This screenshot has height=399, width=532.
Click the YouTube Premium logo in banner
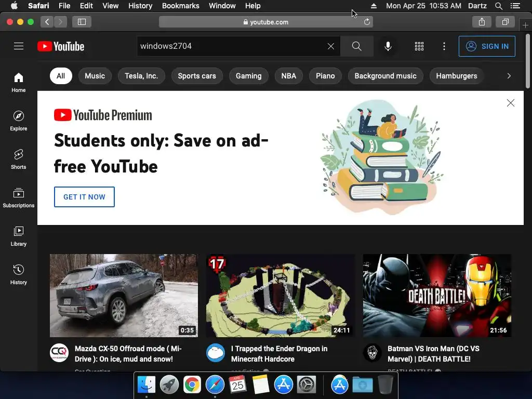point(103,115)
